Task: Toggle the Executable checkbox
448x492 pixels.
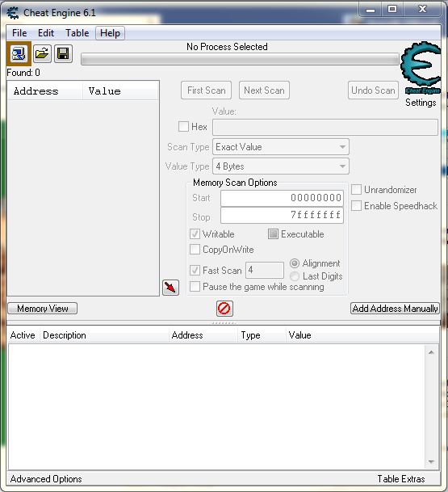Action: 273,233
